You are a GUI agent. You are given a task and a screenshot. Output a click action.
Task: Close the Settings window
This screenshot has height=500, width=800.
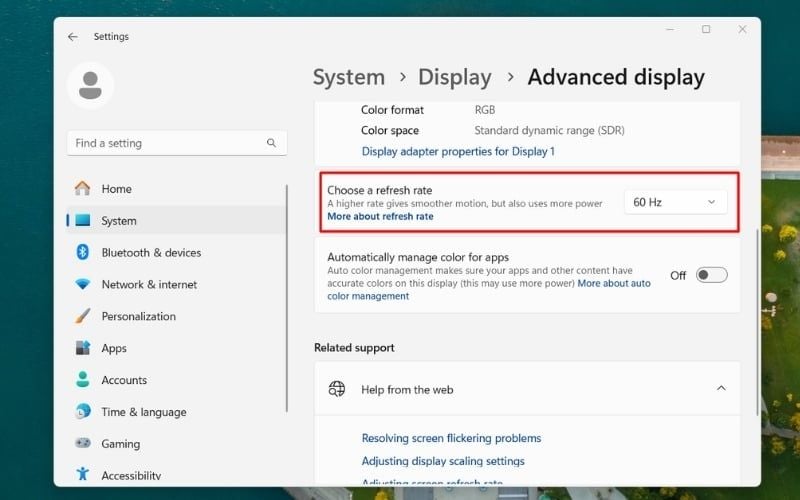tap(742, 30)
